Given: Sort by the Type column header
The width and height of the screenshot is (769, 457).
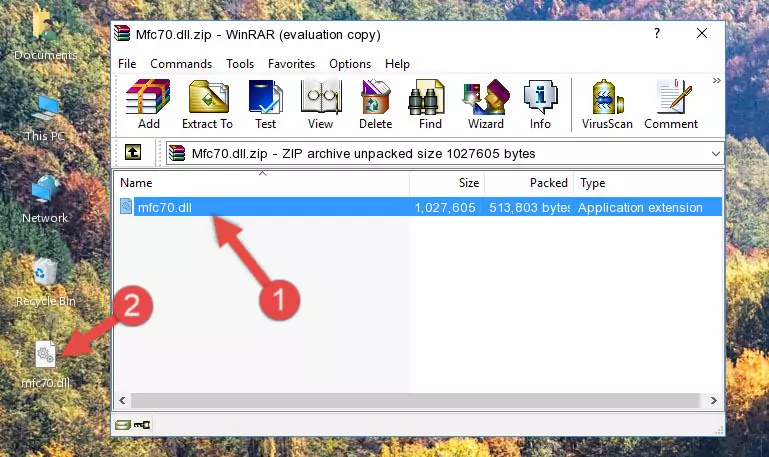Looking at the screenshot, I should (x=647, y=182).
